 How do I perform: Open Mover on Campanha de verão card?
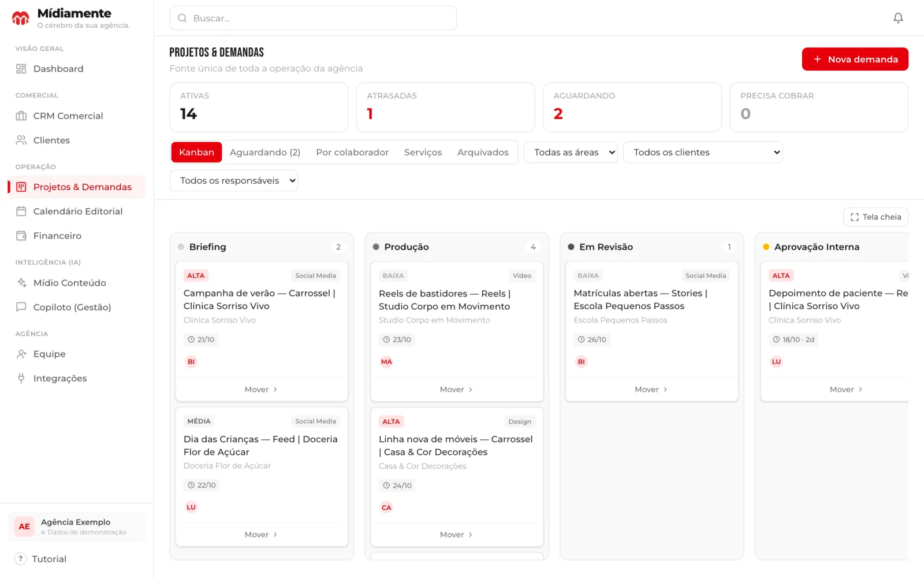tap(262, 390)
